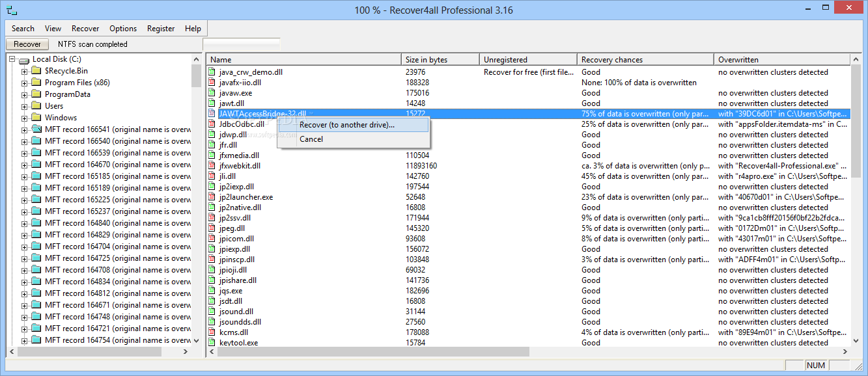The width and height of the screenshot is (868, 376).
Task: Select MFT record 164812 in tree
Action: [x=118, y=293]
